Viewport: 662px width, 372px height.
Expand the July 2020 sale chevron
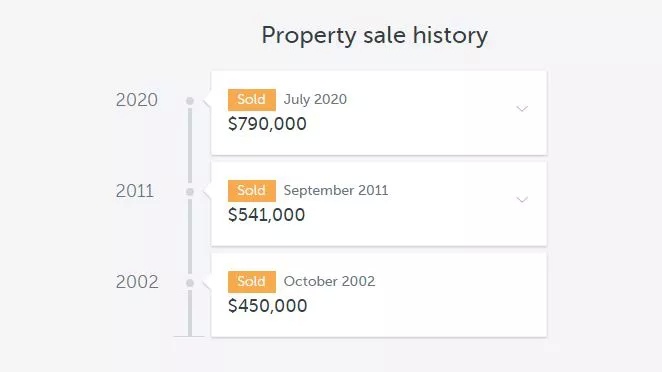tap(522, 109)
